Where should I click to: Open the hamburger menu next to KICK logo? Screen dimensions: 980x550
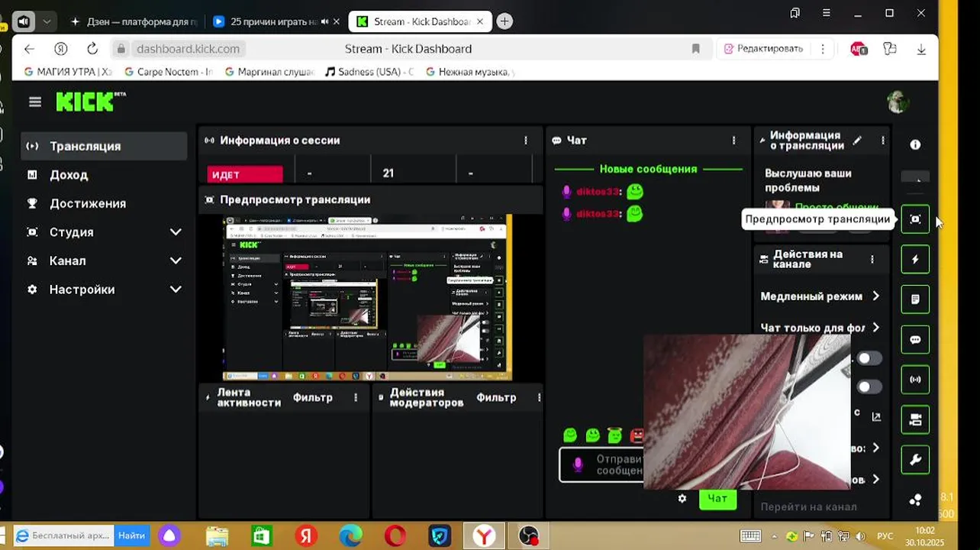point(35,102)
